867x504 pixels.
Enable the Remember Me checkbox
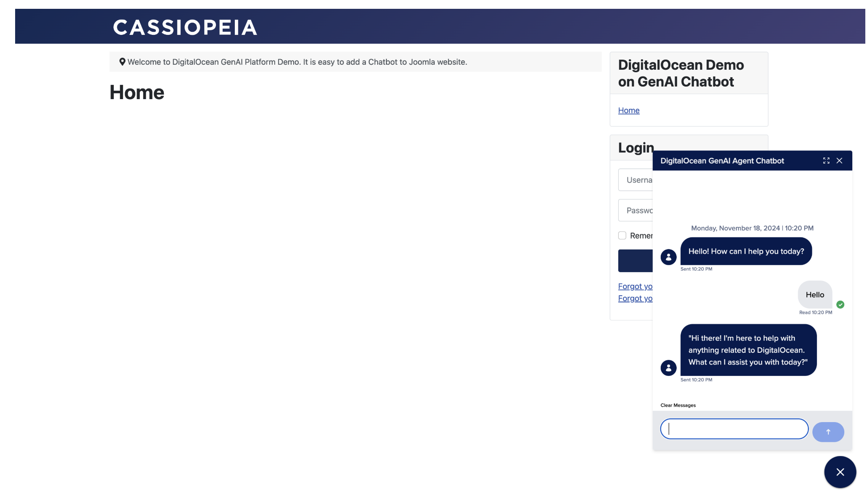click(622, 235)
